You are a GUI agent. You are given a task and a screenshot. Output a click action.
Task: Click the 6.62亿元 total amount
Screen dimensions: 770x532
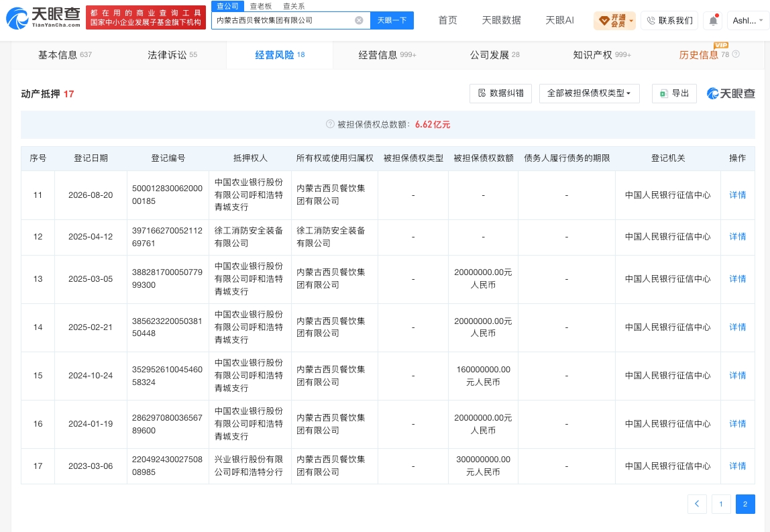click(x=433, y=124)
